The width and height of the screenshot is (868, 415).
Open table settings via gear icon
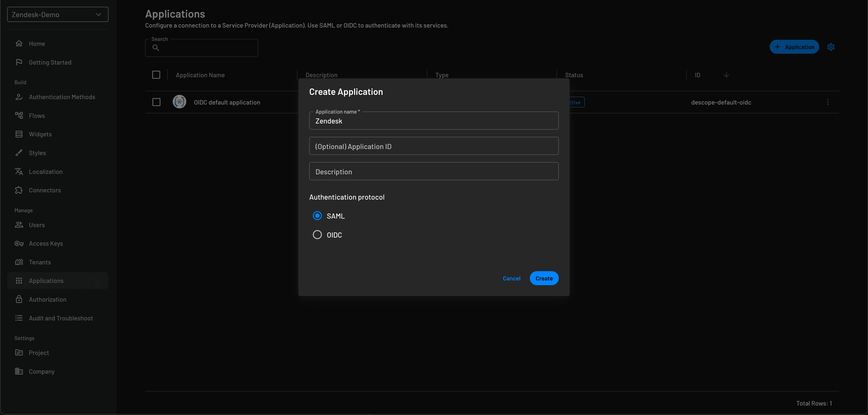(831, 47)
